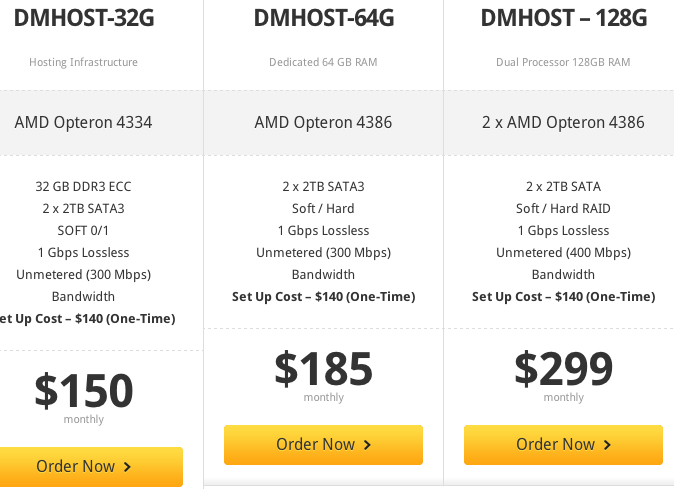The image size is (674, 489).
Task: Click the 32 GB DDR3 ECC spec line
Action: (x=83, y=187)
